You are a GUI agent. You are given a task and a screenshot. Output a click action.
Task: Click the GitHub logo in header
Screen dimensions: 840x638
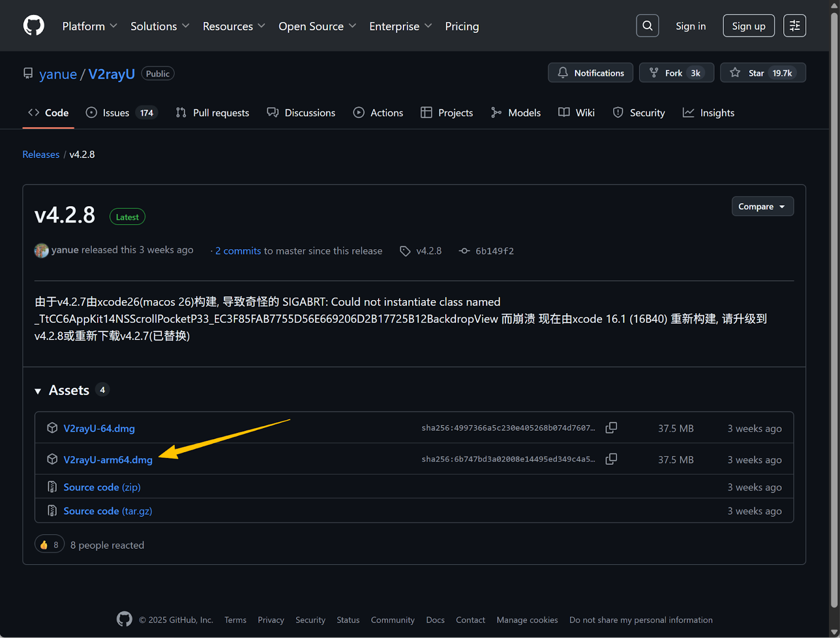click(x=34, y=26)
